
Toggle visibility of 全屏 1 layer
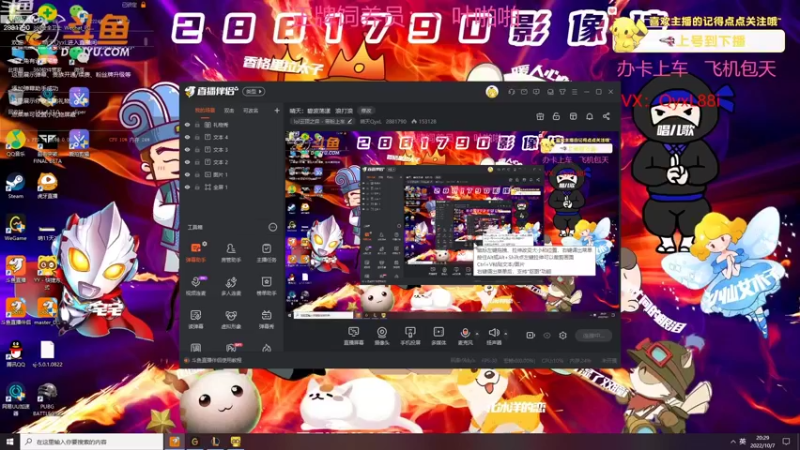187,187
